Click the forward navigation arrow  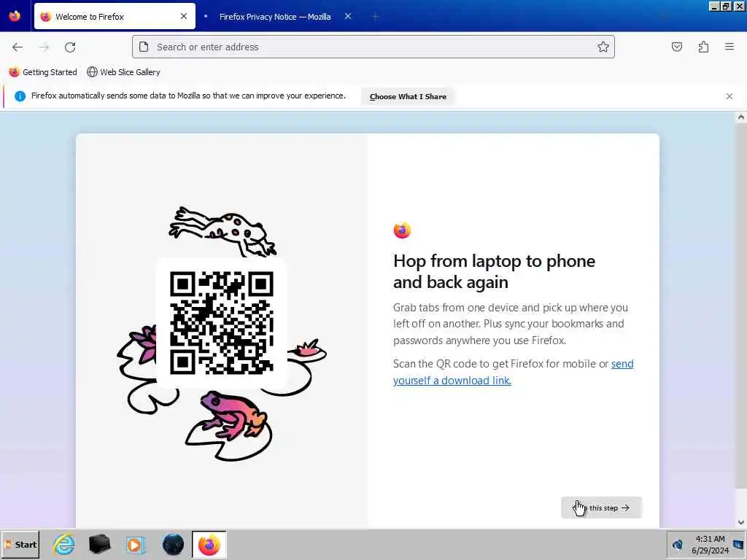click(44, 47)
